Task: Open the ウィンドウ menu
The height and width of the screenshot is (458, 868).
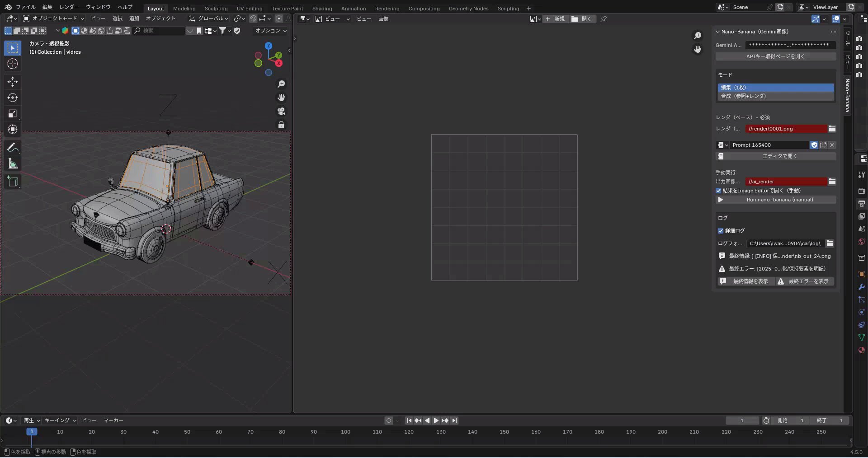Action: (98, 7)
